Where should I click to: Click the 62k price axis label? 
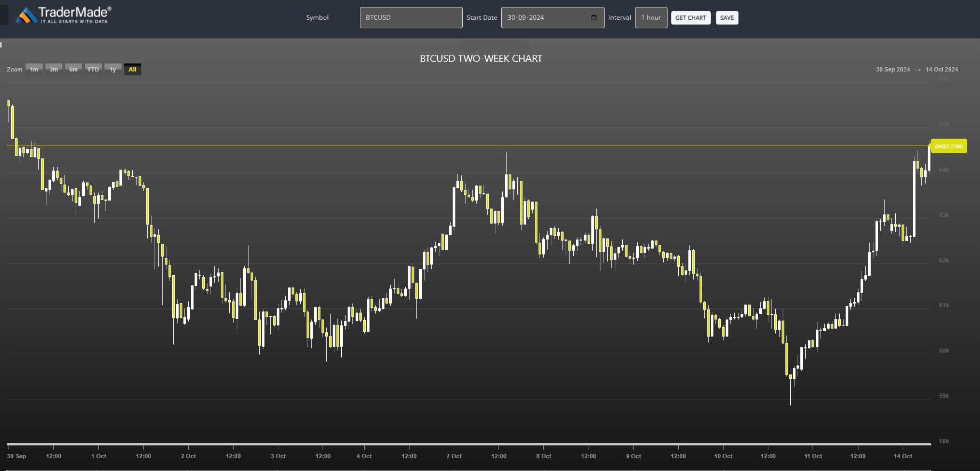[x=944, y=260]
